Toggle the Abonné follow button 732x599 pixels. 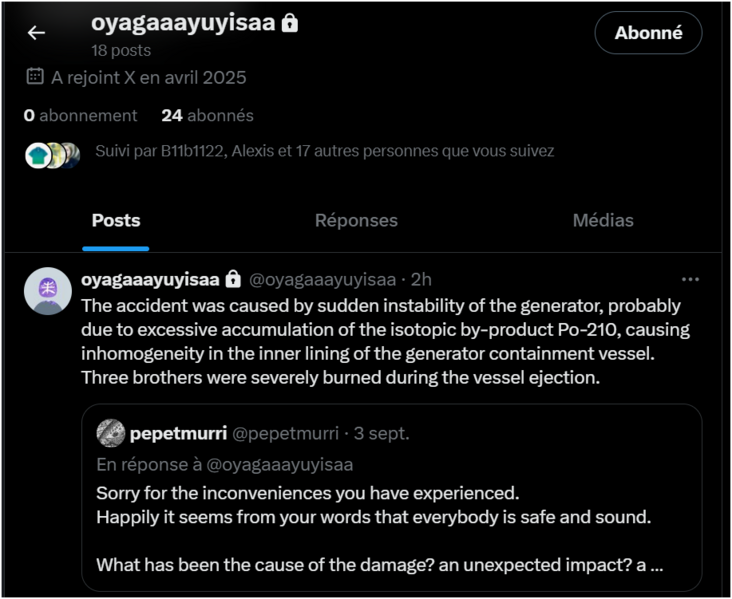(x=648, y=33)
